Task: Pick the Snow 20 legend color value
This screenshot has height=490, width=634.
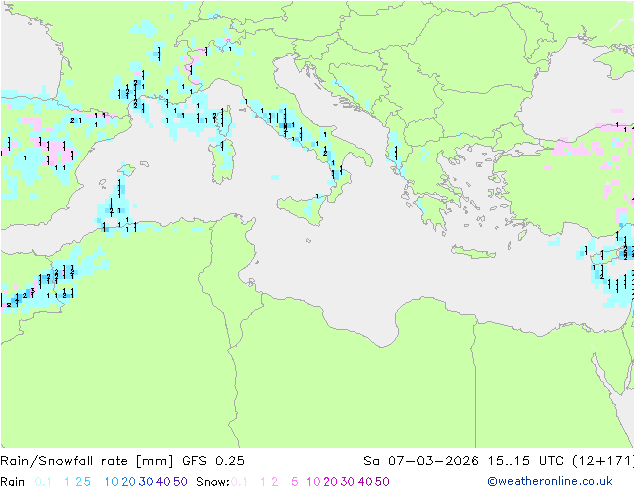Action: (330, 482)
